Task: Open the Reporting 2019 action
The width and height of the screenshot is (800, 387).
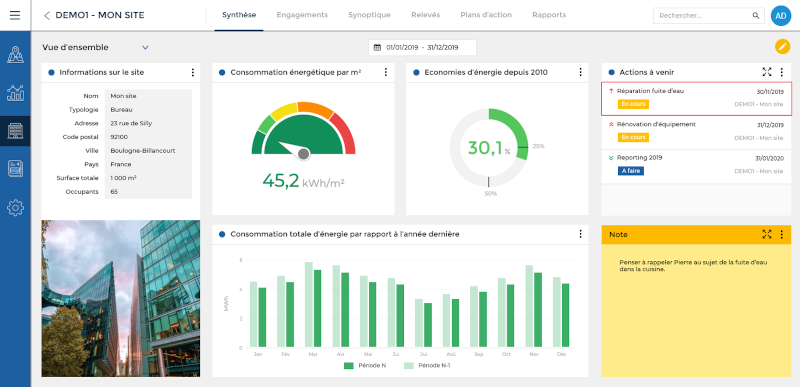Action: coord(696,165)
